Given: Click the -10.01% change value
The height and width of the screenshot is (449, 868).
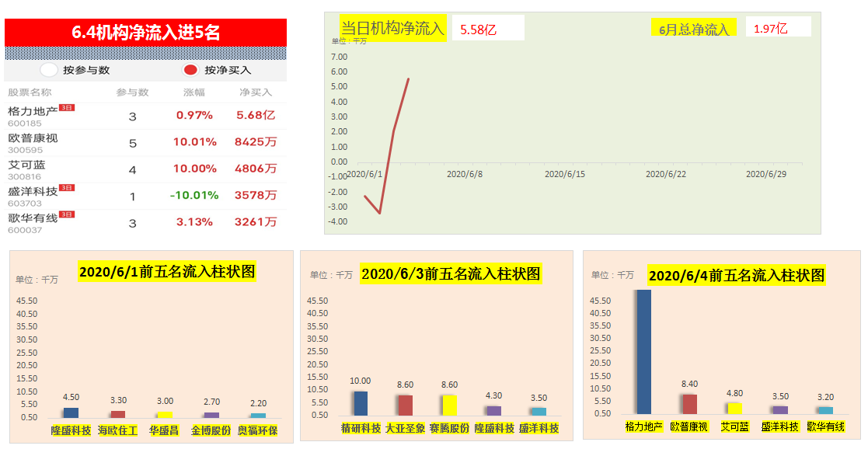Looking at the screenshot, I should click(x=194, y=195).
